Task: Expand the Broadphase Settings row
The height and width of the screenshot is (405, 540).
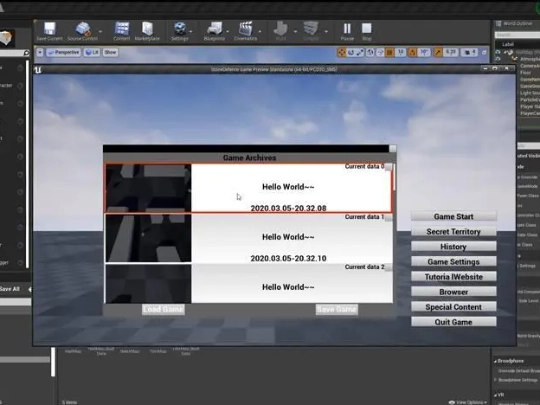Action: coord(495,380)
